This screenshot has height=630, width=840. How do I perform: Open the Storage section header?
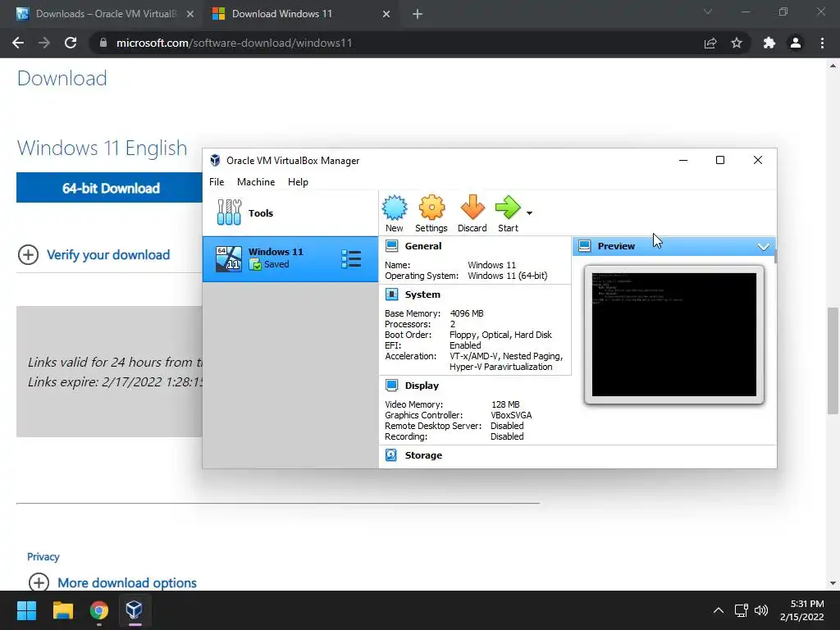pyautogui.click(x=423, y=454)
